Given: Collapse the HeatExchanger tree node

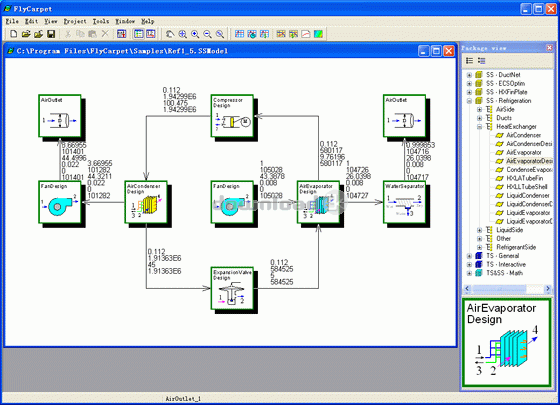Looking at the screenshot, I should click(480, 127).
